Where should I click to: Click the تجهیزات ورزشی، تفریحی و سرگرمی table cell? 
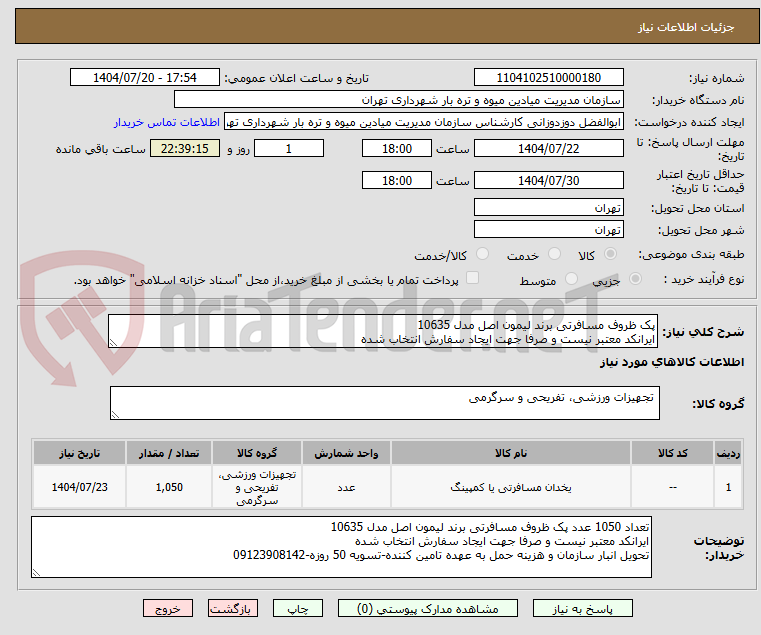[x=257, y=487]
